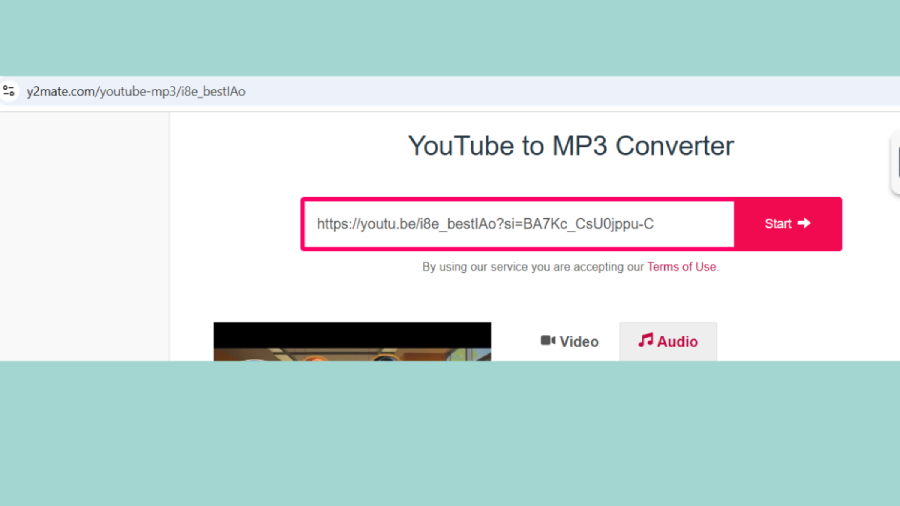Viewport: 900px width, 506px height.
Task: Click the YouTube URL input field
Action: pos(519,224)
